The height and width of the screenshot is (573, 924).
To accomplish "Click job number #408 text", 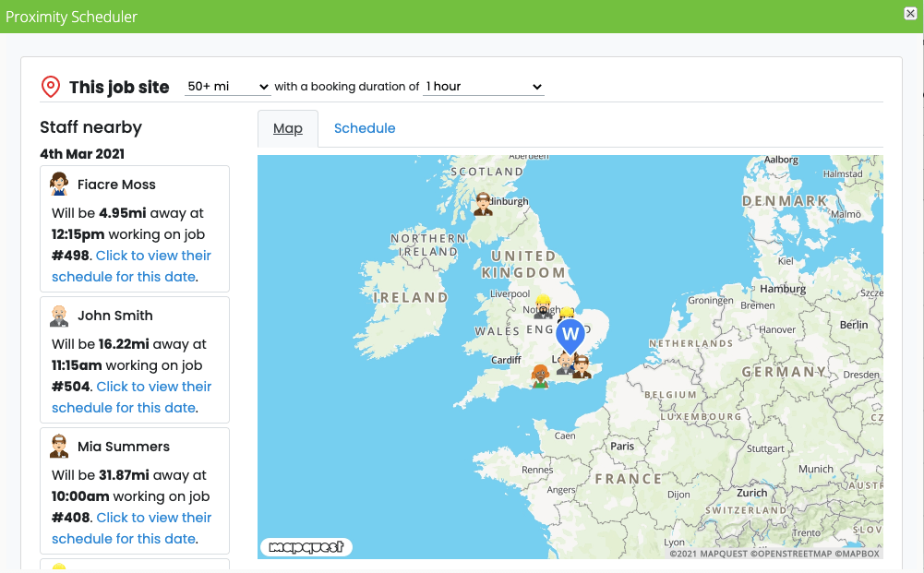I will pos(71,518).
